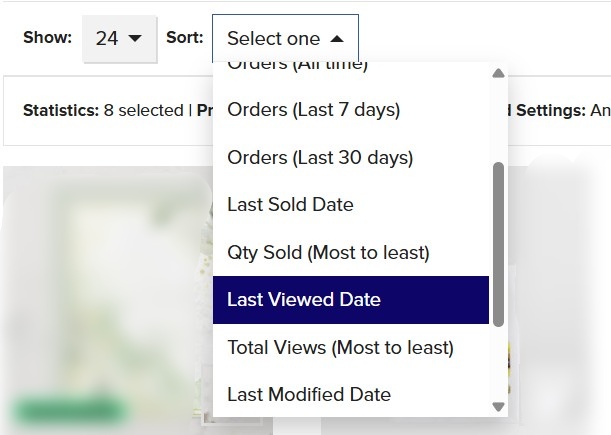
Task: Select partially visible Orders (All time) option
Action: pyautogui.click(x=351, y=70)
